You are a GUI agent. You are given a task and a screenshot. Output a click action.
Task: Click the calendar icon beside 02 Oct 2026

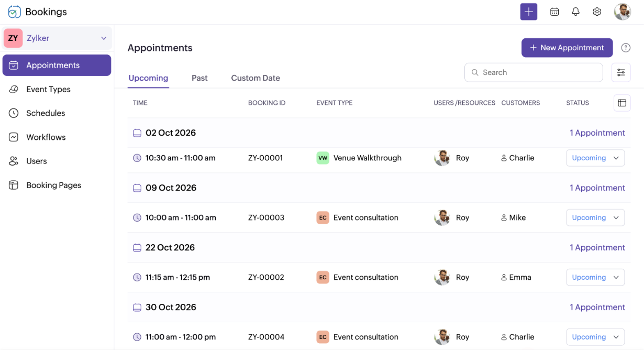(x=137, y=133)
